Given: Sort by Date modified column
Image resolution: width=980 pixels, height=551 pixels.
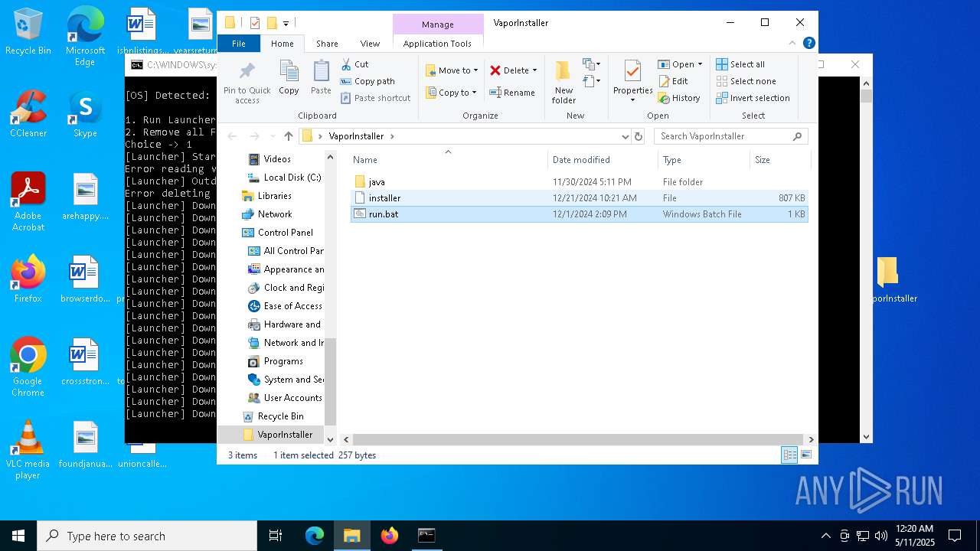Looking at the screenshot, I should coord(603,160).
